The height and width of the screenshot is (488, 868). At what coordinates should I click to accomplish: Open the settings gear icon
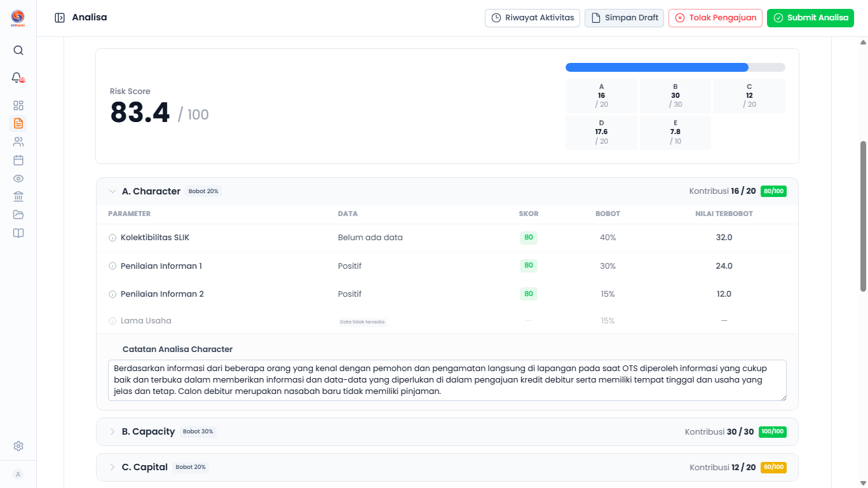tap(18, 446)
